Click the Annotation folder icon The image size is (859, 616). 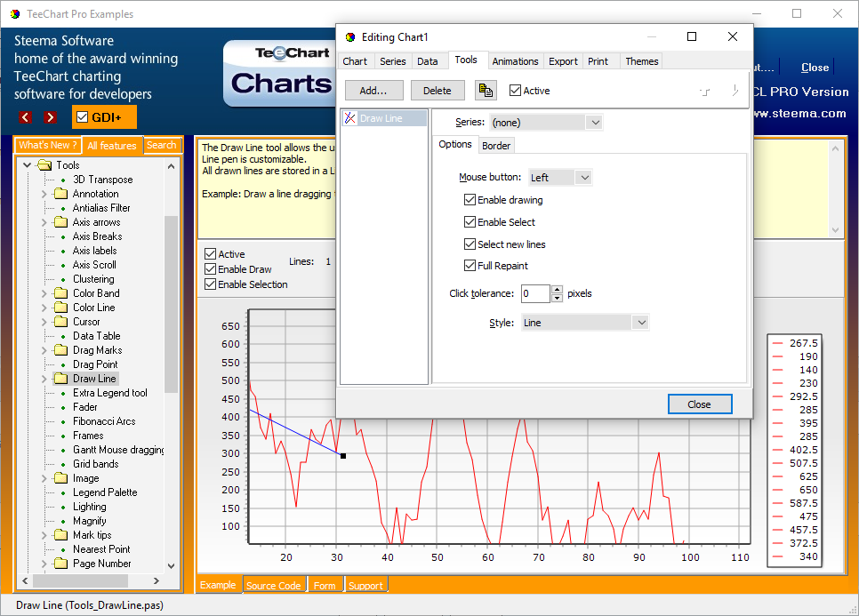tap(60, 193)
